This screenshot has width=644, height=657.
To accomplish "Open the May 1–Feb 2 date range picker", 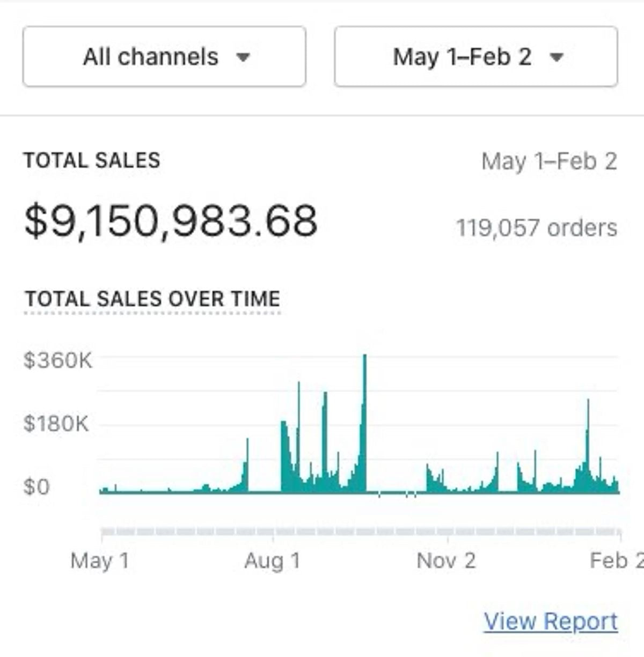I will click(x=475, y=57).
